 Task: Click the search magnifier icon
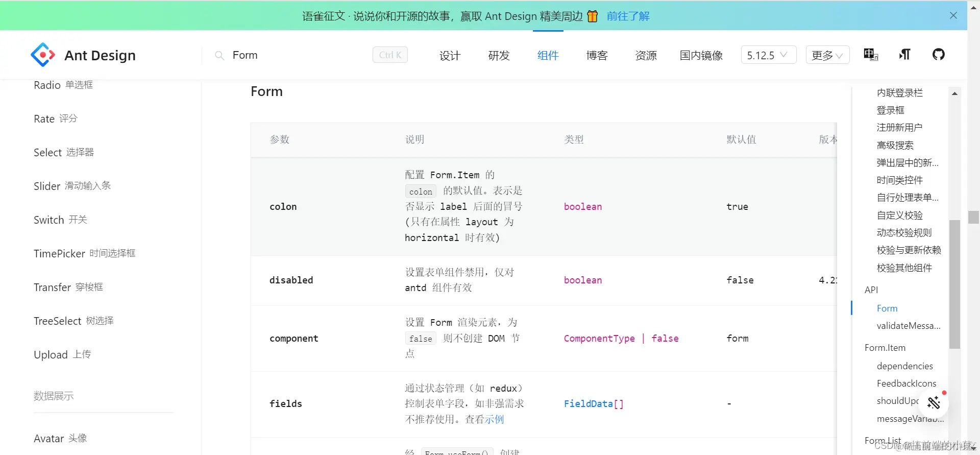219,55
